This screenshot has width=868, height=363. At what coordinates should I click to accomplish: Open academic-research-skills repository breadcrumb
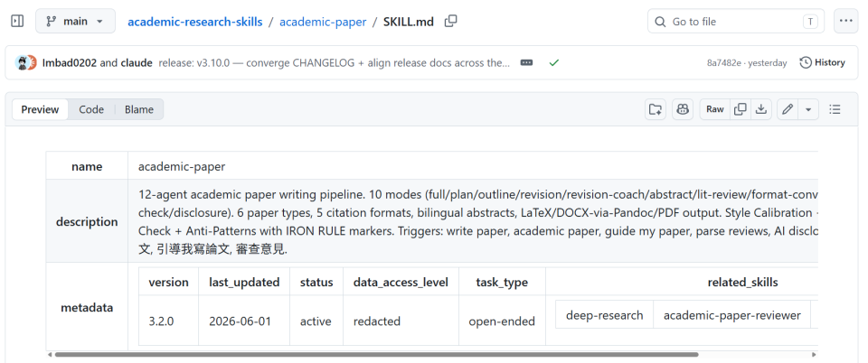pyautogui.click(x=195, y=22)
